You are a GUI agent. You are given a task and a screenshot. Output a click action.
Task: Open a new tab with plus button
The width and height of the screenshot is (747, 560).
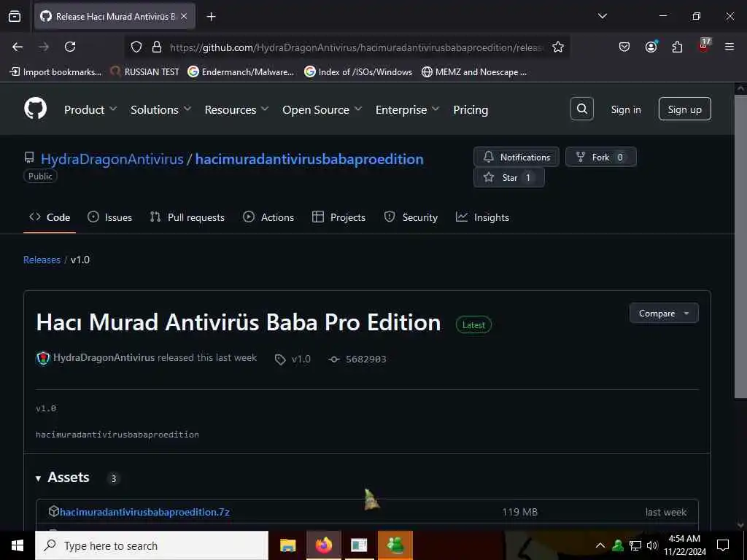pyautogui.click(x=211, y=17)
